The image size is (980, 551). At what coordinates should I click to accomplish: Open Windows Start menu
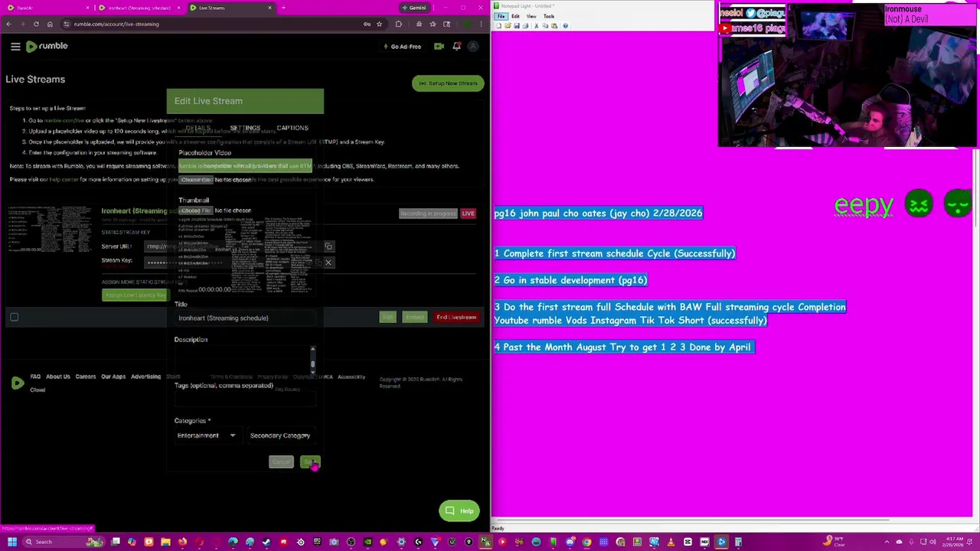(11, 542)
